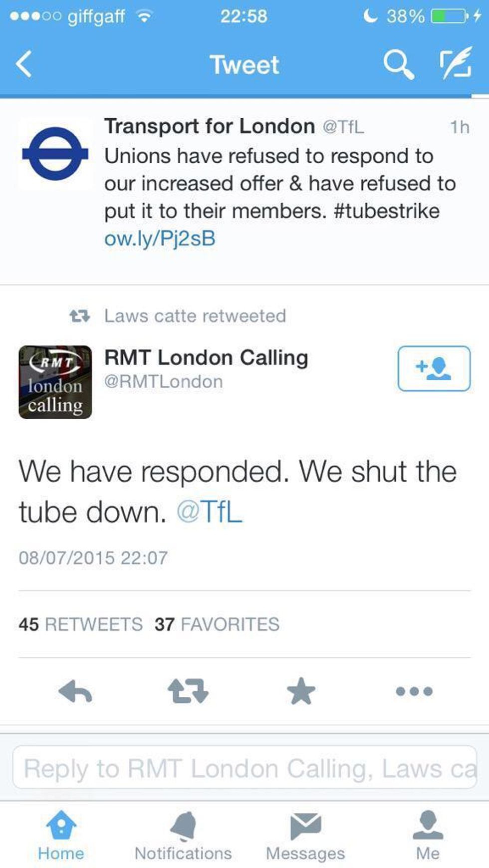The width and height of the screenshot is (489, 868).
Task: Tap the back arrow in header
Action: click(x=24, y=64)
